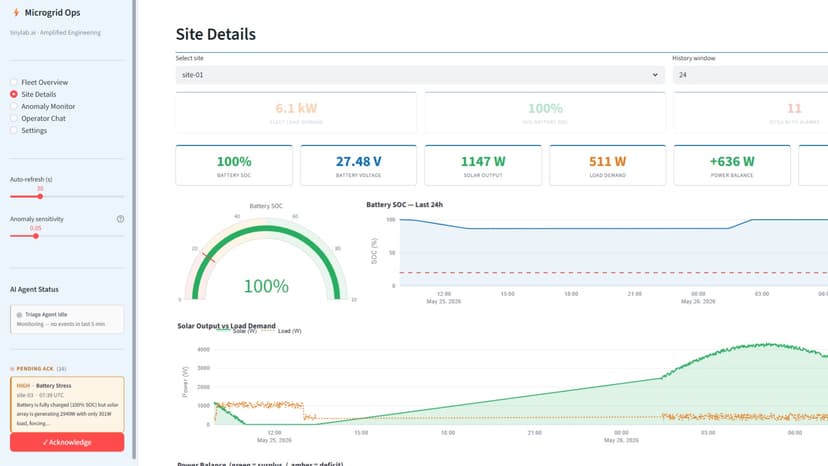Click the 511 W load demand card
Screen dimensions: 828x466
(607, 165)
